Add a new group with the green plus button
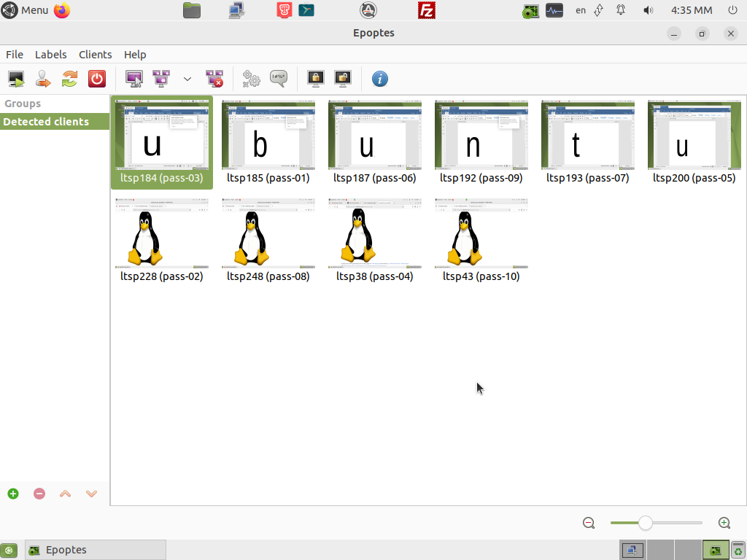The width and height of the screenshot is (747, 560). tap(13, 494)
